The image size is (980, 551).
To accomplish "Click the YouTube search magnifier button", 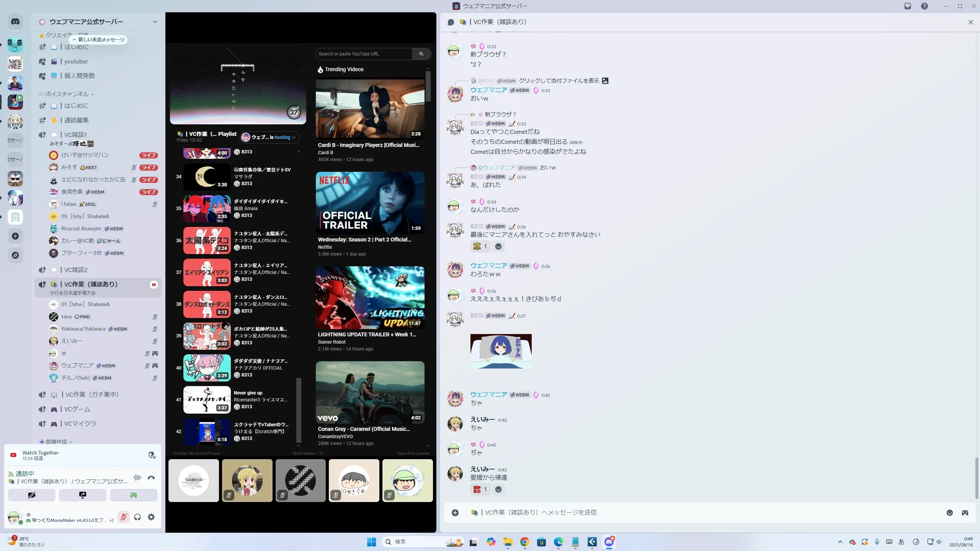I will [x=421, y=54].
